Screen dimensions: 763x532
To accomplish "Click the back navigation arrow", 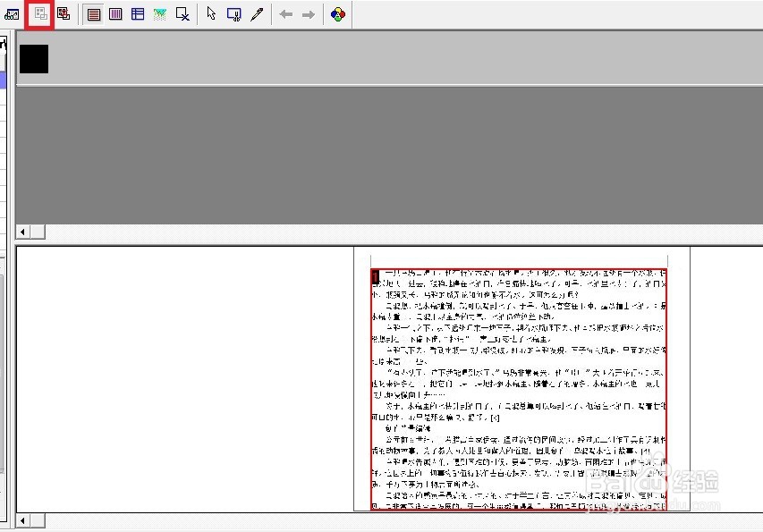I will (284, 13).
